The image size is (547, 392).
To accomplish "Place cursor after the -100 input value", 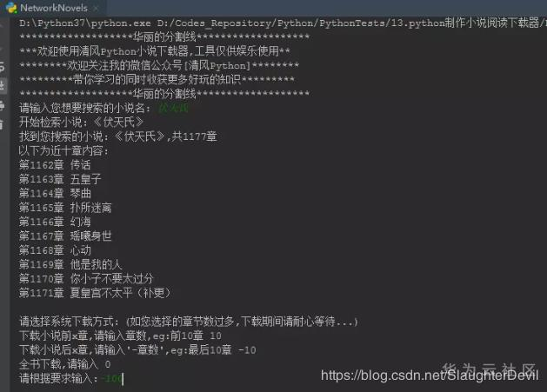I will click(123, 379).
